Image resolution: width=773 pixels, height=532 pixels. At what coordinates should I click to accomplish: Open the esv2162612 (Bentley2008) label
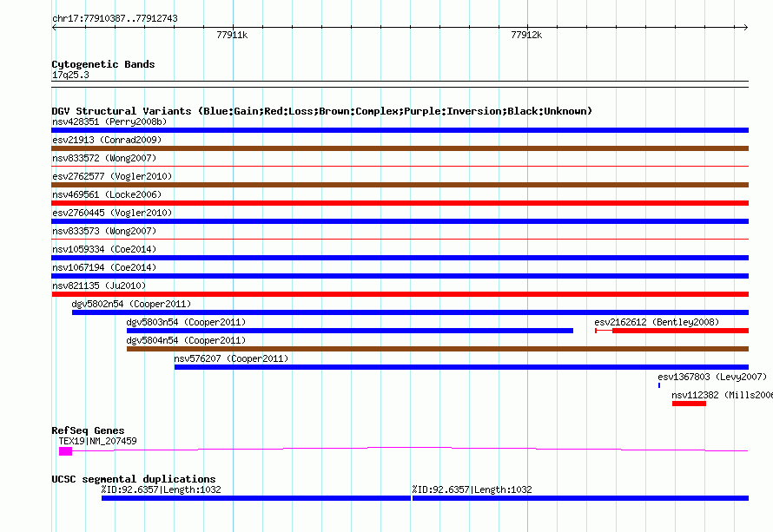pyautogui.click(x=657, y=322)
